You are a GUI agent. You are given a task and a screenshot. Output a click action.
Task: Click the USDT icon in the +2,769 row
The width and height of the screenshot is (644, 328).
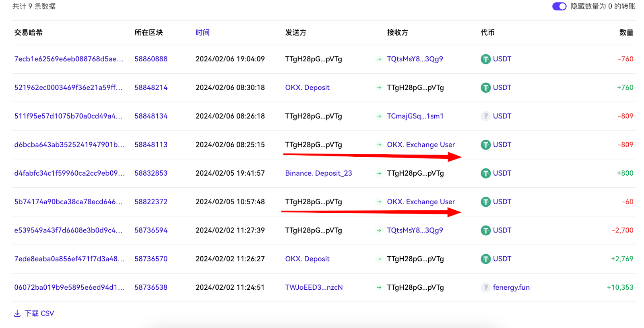pyautogui.click(x=485, y=259)
